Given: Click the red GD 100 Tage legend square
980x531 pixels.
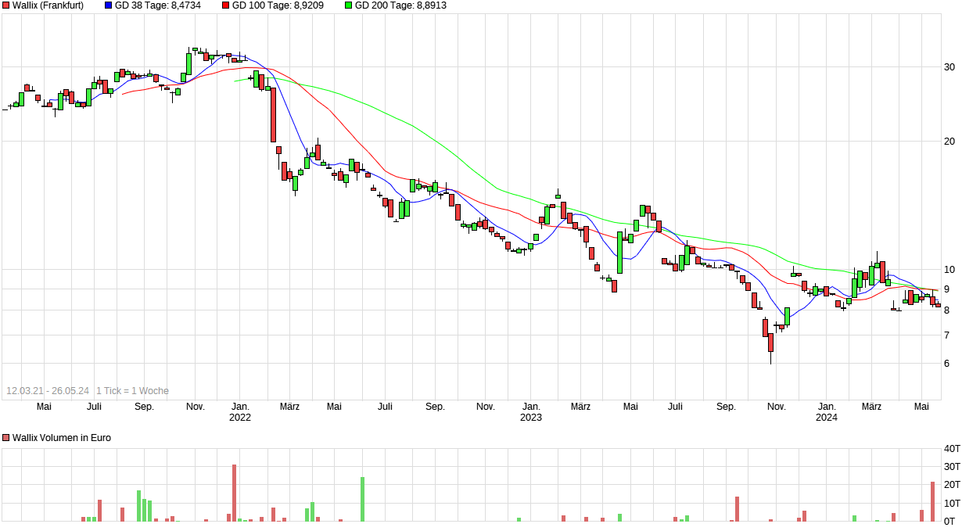Looking at the screenshot, I should pos(226,5).
